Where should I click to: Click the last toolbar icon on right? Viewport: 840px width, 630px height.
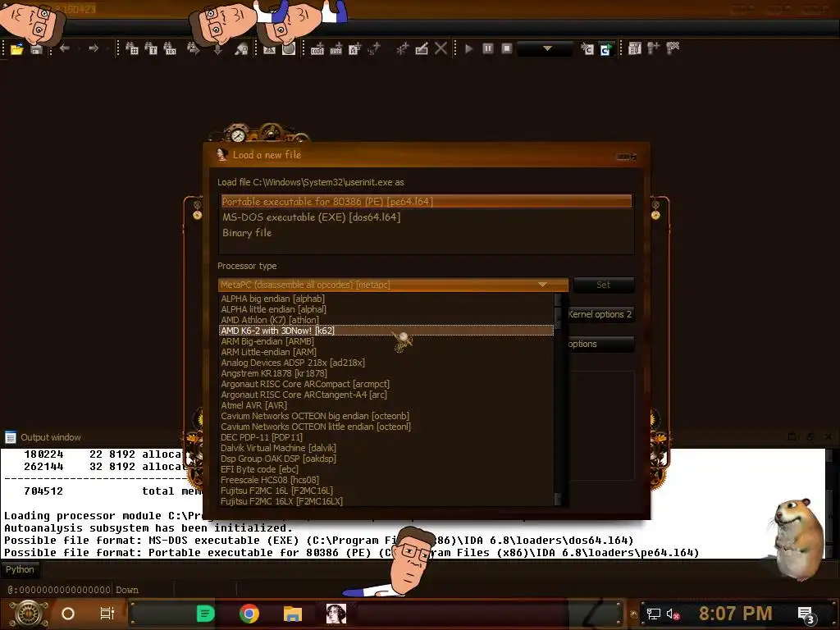tap(673, 48)
